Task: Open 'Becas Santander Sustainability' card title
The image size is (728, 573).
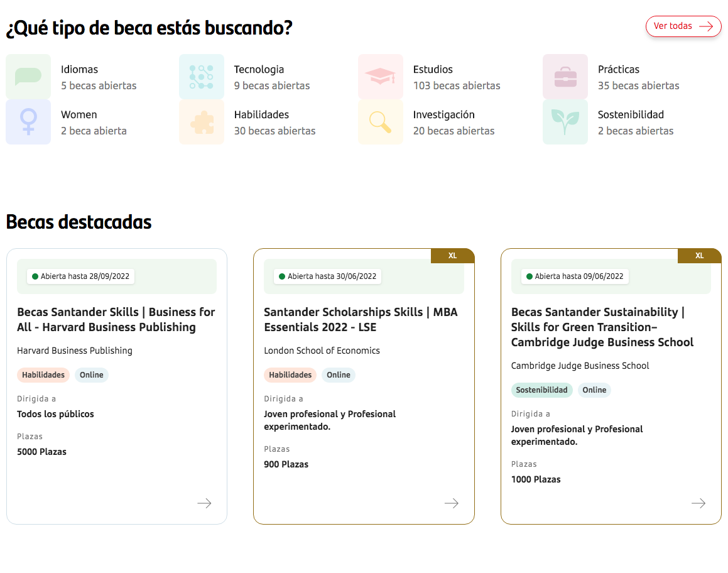Action: click(602, 327)
